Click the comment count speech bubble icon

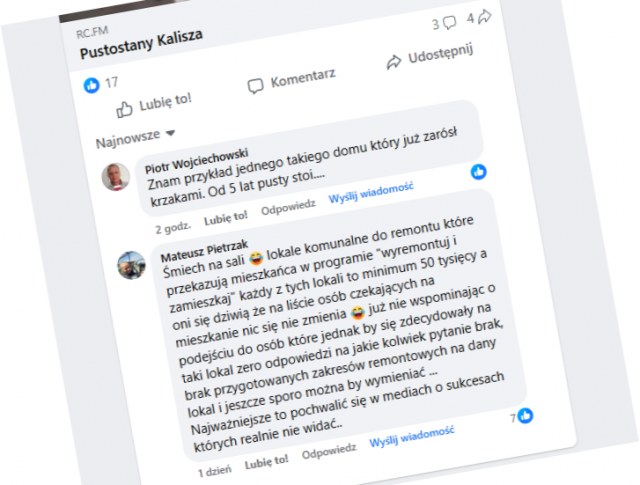(x=449, y=22)
